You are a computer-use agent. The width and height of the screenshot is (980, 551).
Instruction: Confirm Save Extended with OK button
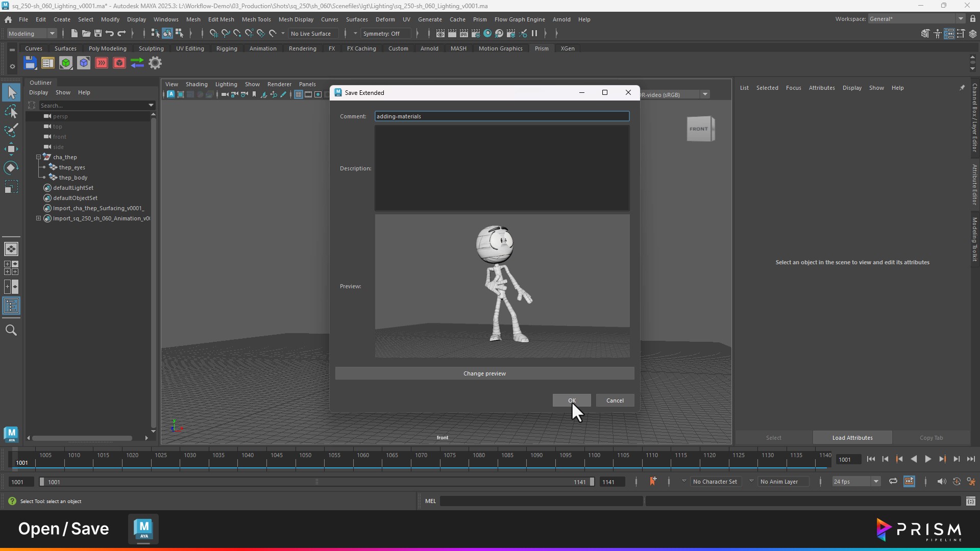pos(572,400)
